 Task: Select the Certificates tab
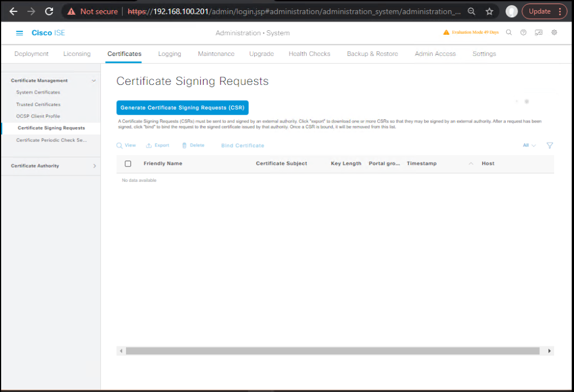click(x=124, y=54)
